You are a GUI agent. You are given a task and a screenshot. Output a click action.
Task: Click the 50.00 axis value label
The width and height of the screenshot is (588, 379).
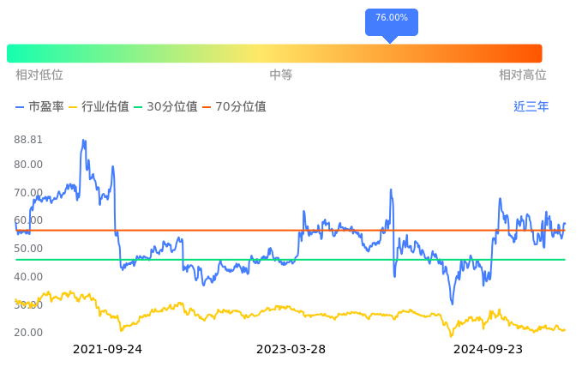[x=28, y=249]
